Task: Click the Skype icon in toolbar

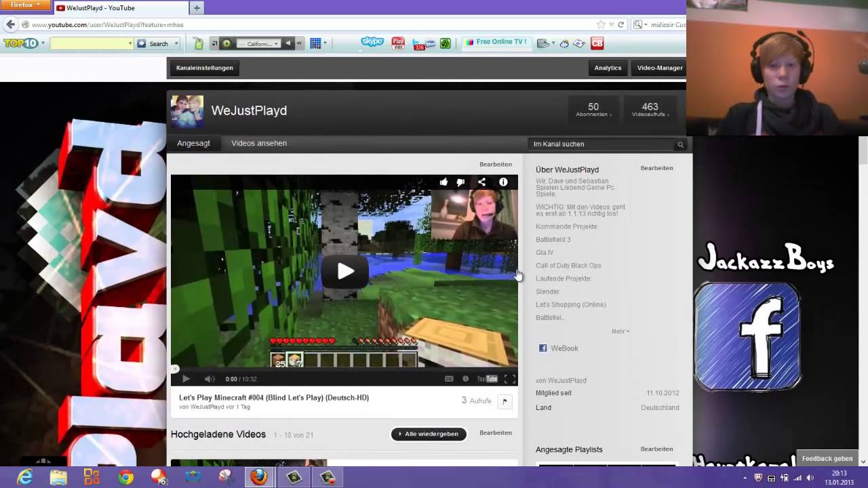Action: pos(372,42)
